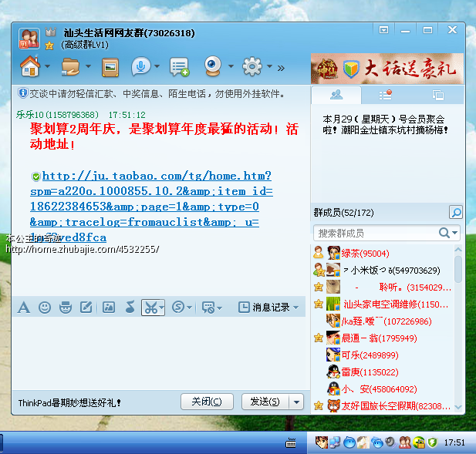
Task: Open the quick reply chat bubble icon
Action: pos(208,308)
